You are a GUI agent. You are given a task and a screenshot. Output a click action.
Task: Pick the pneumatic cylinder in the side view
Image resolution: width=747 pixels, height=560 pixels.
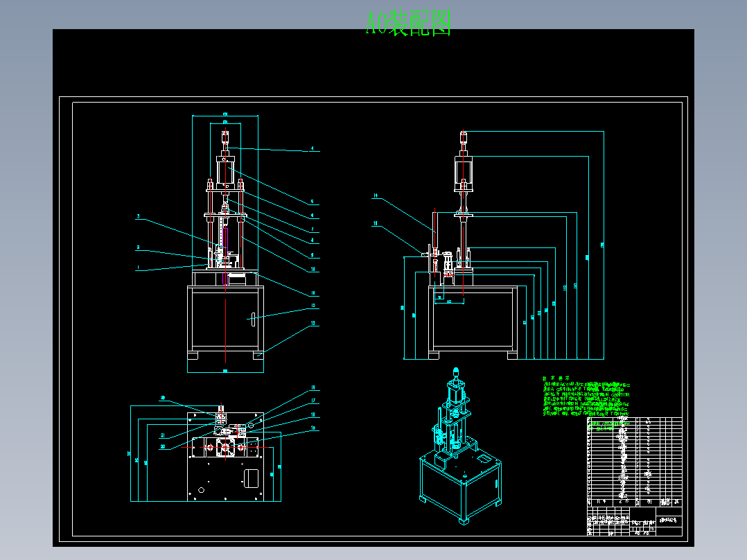click(x=463, y=173)
